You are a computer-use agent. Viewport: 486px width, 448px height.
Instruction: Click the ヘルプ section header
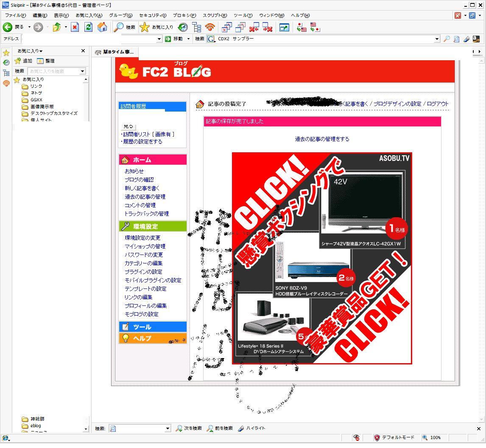(x=153, y=338)
